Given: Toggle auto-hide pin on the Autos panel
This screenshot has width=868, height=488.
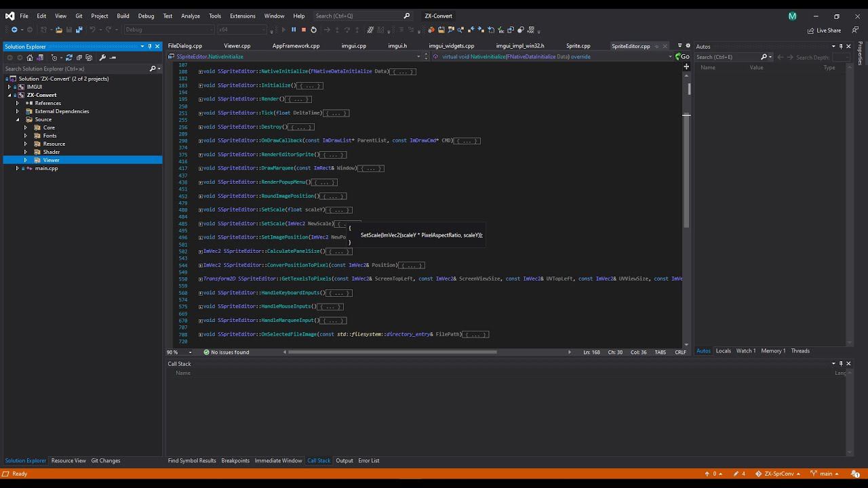Looking at the screenshot, I should coord(841,46).
